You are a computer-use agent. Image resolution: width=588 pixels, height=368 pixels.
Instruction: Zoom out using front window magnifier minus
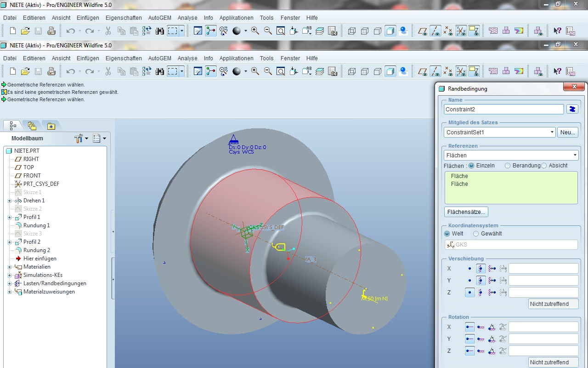point(268,71)
